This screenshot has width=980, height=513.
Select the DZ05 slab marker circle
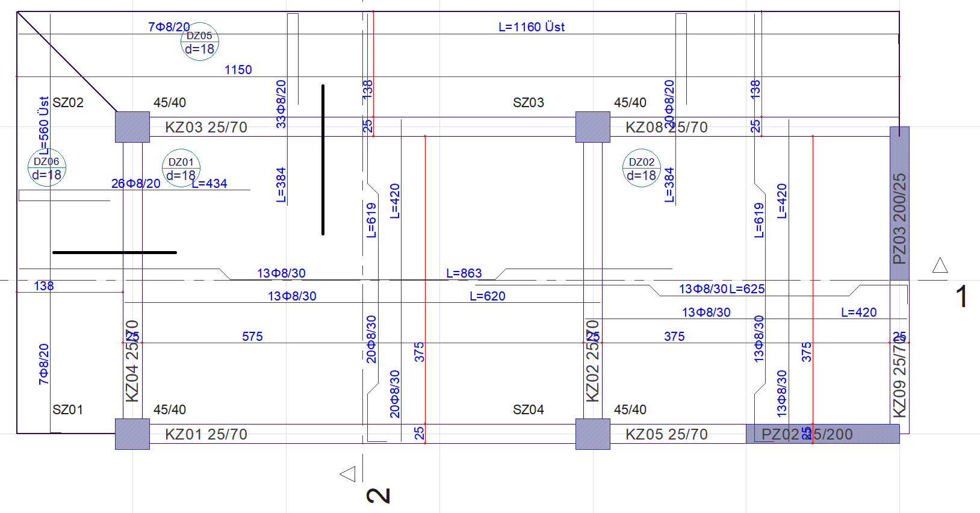click(x=200, y=42)
